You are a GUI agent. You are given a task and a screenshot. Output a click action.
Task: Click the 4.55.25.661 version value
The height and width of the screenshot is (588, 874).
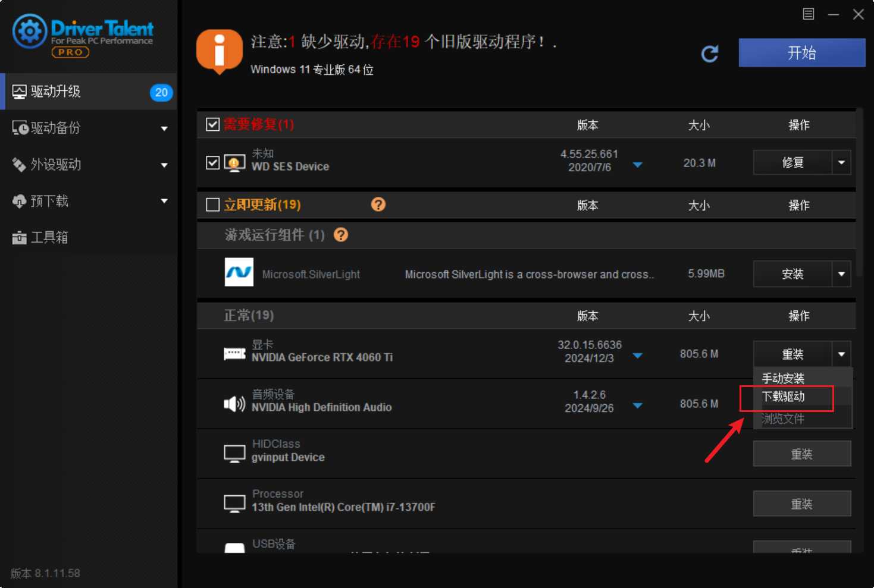[590, 154]
